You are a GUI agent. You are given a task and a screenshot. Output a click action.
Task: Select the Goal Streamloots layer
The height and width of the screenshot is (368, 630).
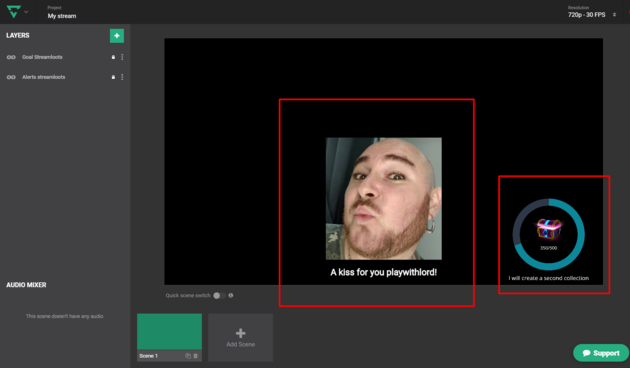[42, 57]
